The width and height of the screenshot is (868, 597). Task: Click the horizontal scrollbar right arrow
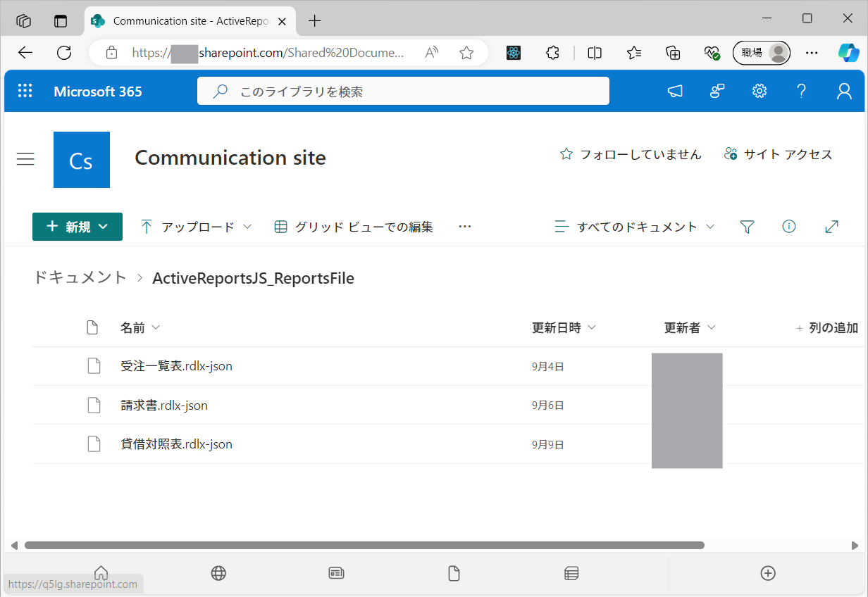(x=855, y=545)
